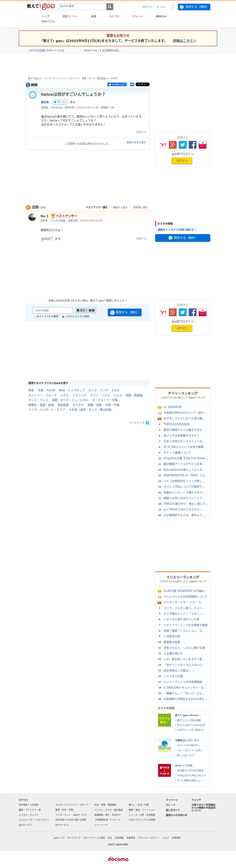The height and width of the screenshot is (868, 236).
Task: Click the GOLF me! thumbnail
Action: tap(165, 745)
